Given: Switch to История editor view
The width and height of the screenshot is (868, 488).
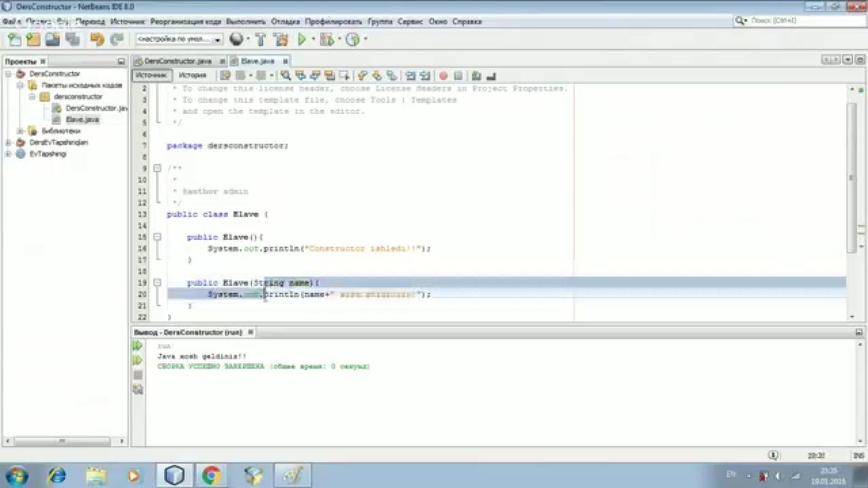Looking at the screenshot, I should [193, 75].
